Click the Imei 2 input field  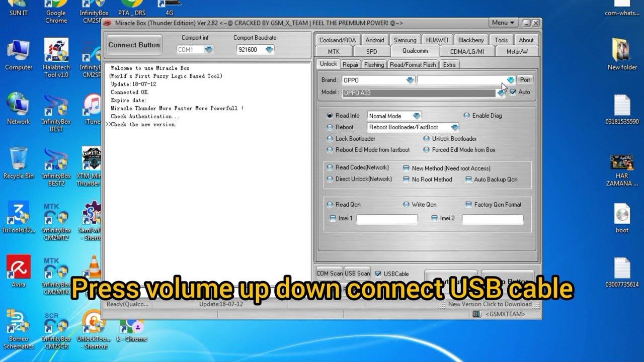click(x=493, y=219)
